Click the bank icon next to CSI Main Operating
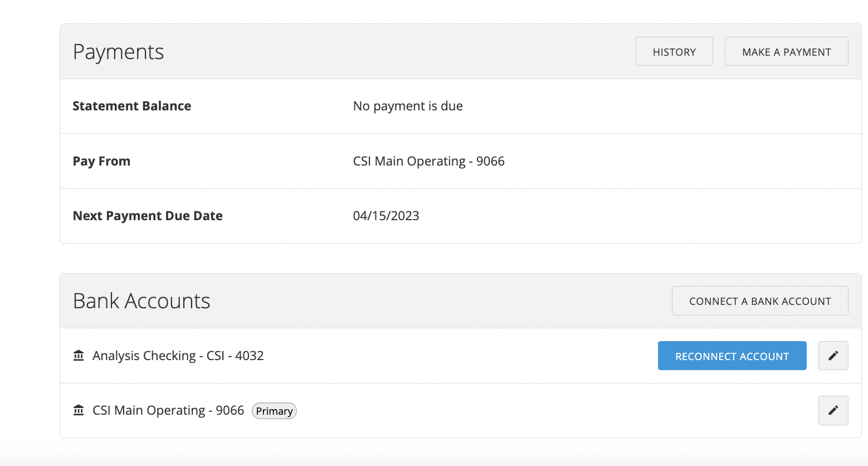868x466 pixels. 79,410
